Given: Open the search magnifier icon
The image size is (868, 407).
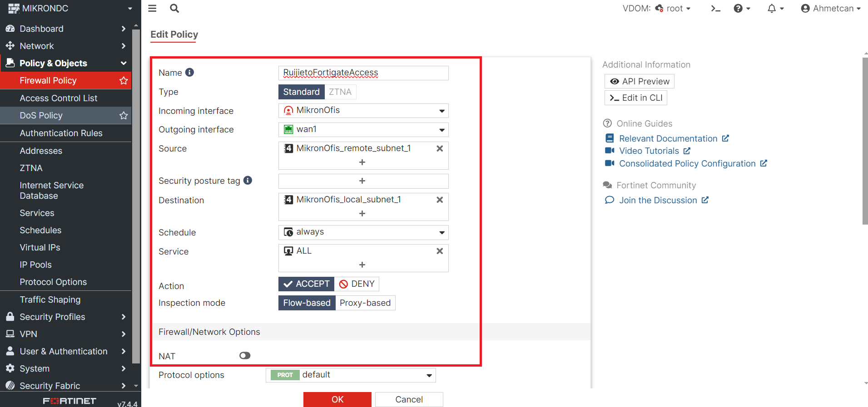Looking at the screenshot, I should point(174,8).
